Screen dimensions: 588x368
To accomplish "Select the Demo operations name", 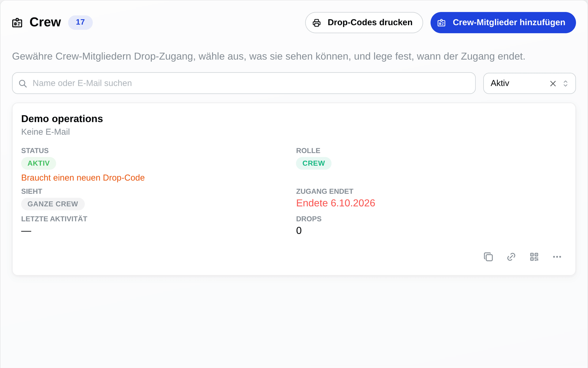I will [62, 119].
